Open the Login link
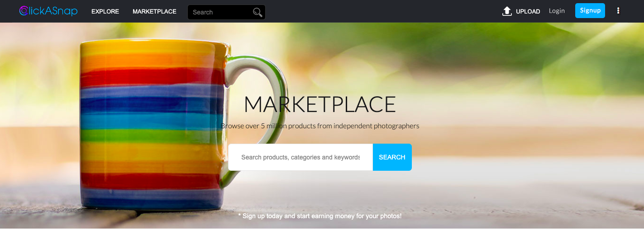This screenshot has height=234, width=644. click(x=557, y=11)
